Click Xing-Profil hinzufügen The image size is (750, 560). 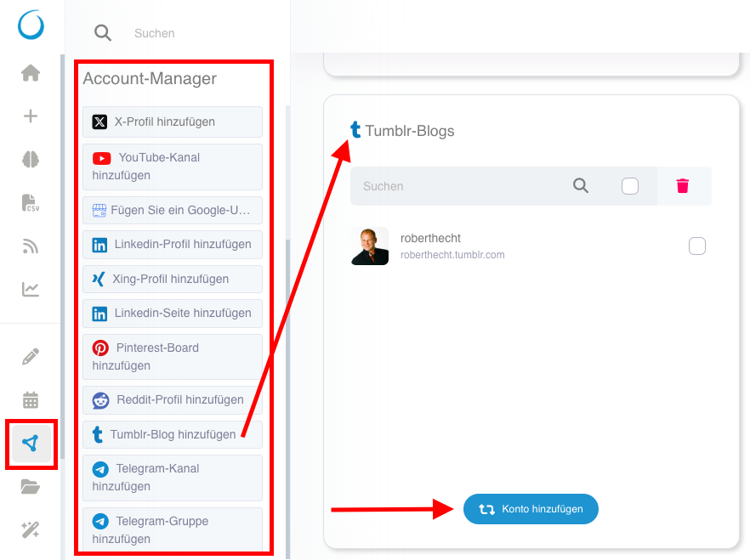(x=172, y=279)
